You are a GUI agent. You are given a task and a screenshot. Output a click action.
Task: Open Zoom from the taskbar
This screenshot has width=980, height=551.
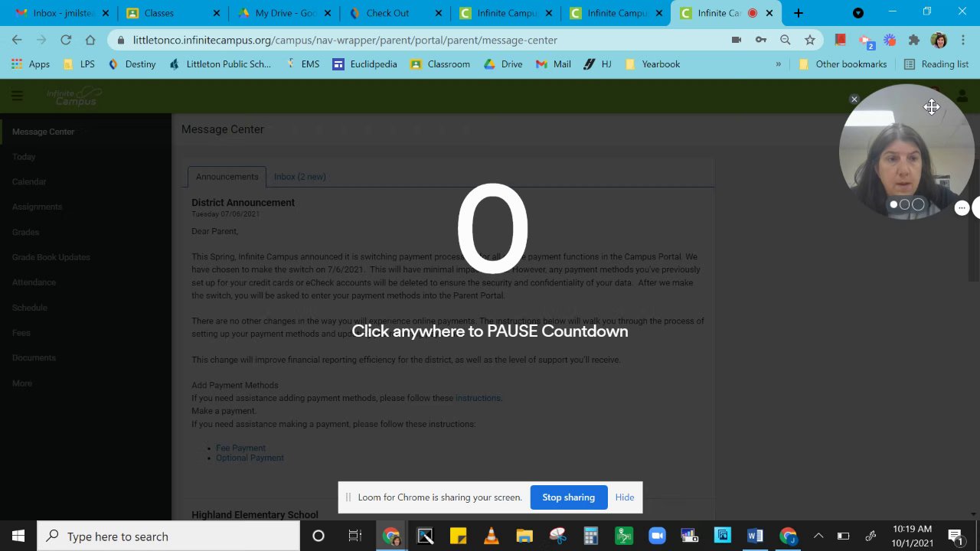tap(657, 536)
